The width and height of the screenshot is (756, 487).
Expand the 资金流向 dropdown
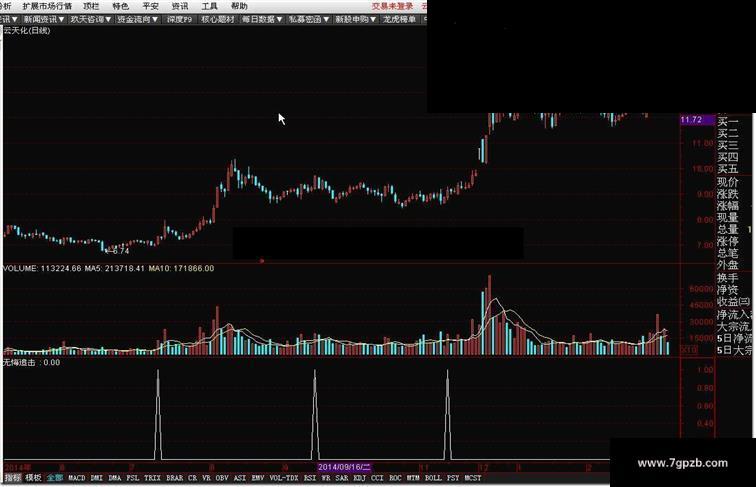tap(137, 19)
